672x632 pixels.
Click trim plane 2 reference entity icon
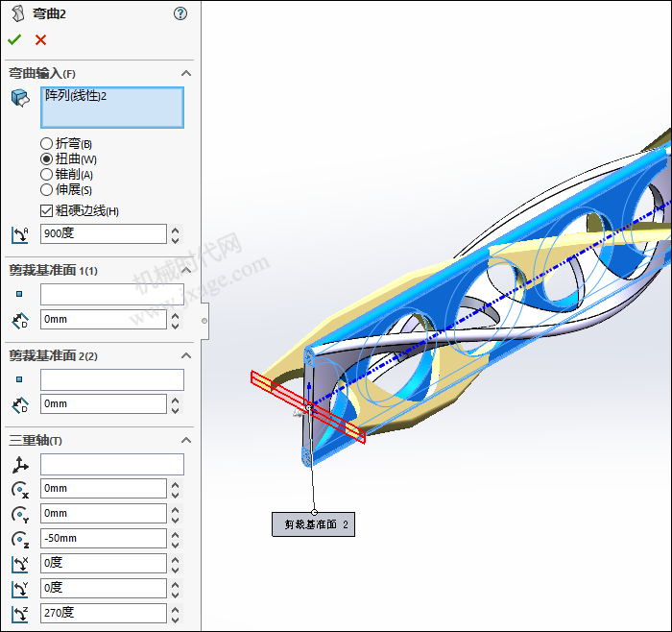coord(19,379)
